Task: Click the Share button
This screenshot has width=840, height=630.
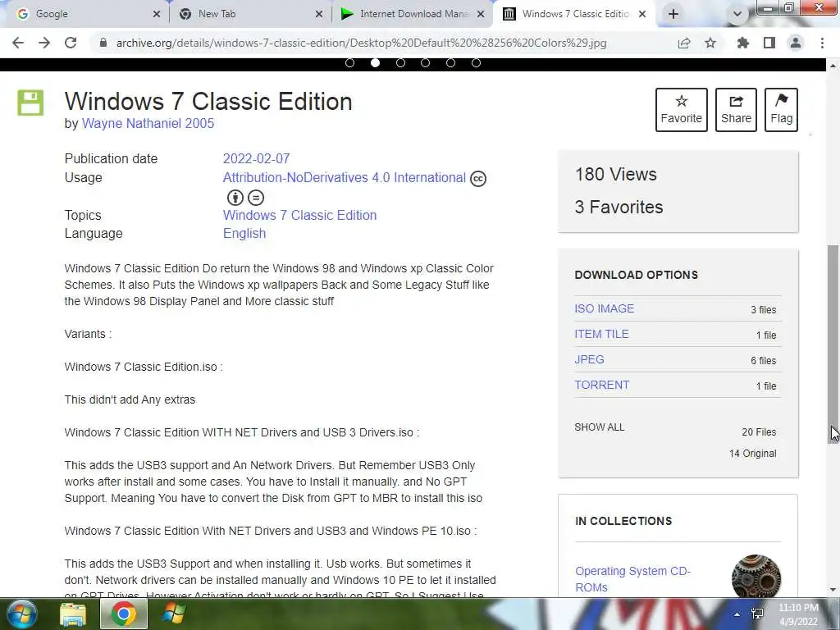Action: [736, 110]
